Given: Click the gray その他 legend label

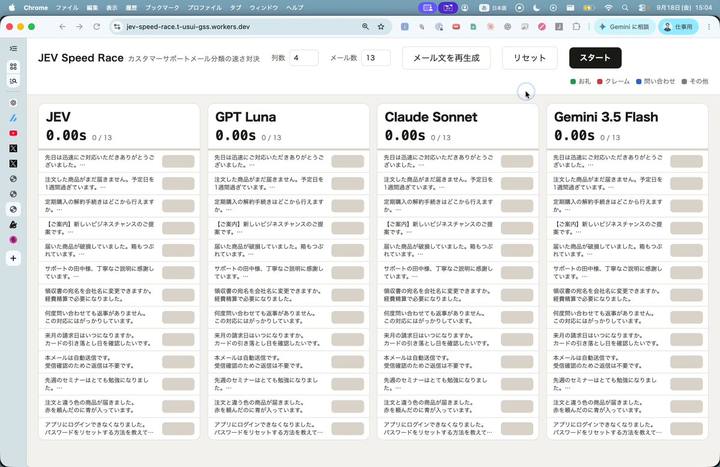Looking at the screenshot, I should point(699,81).
